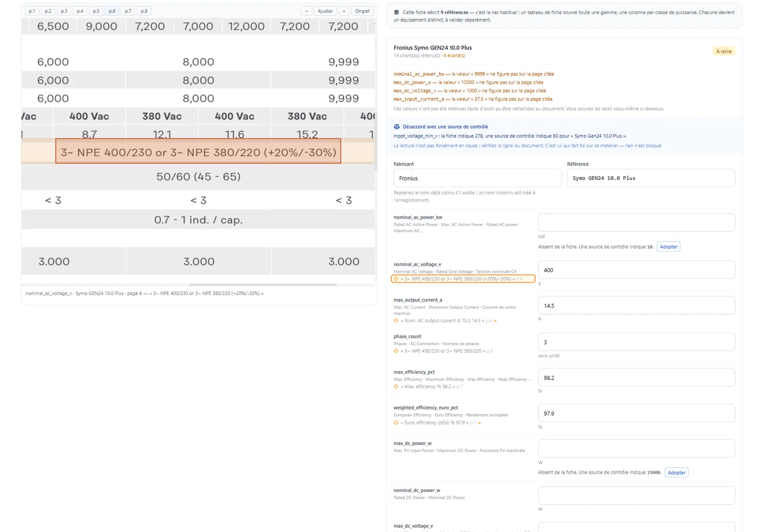Switch to page tab p.3
The height and width of the screenshot is (532, 766).
(x=64, y=11)
